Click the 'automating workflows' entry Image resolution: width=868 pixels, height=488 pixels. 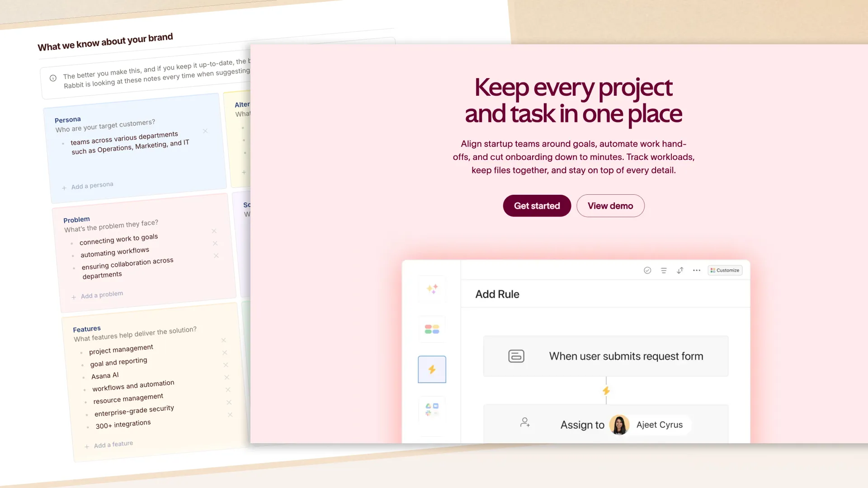point(115,252)
